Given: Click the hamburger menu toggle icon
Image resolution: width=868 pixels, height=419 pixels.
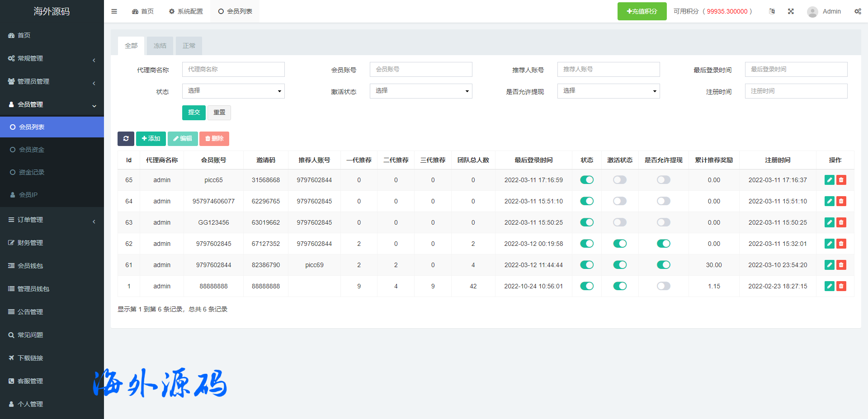Looking at the screenshot, I should [114, 11].
